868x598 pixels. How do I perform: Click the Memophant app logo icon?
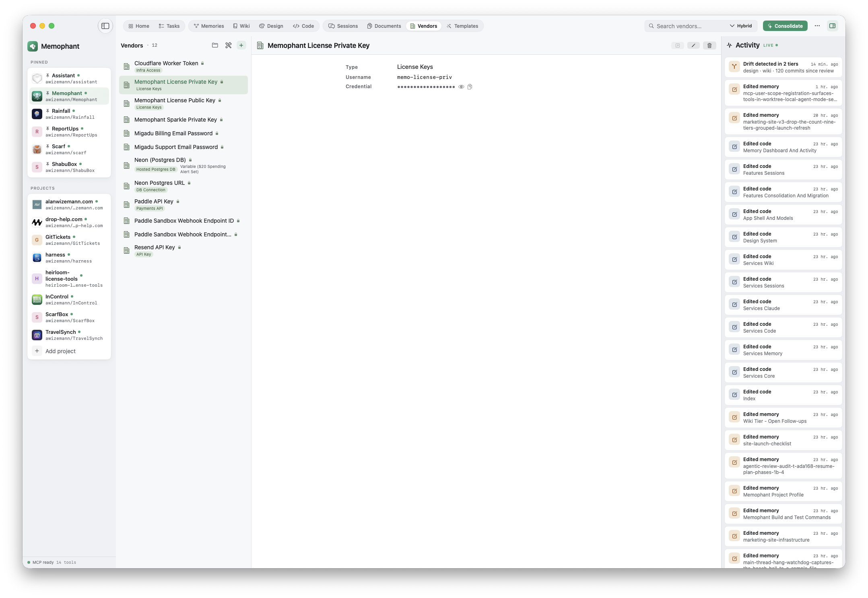click(33, 46)
